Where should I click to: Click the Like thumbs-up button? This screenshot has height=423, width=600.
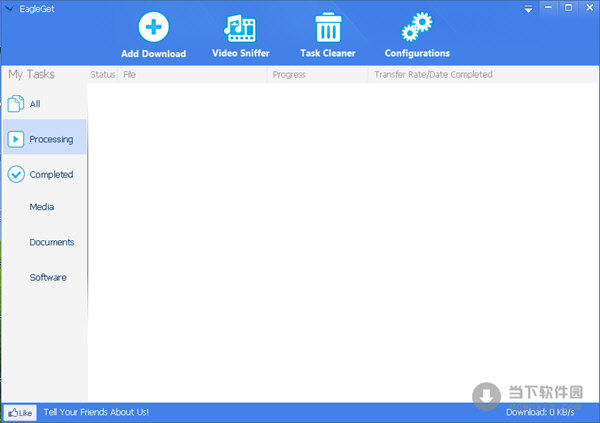pos(20,413)
